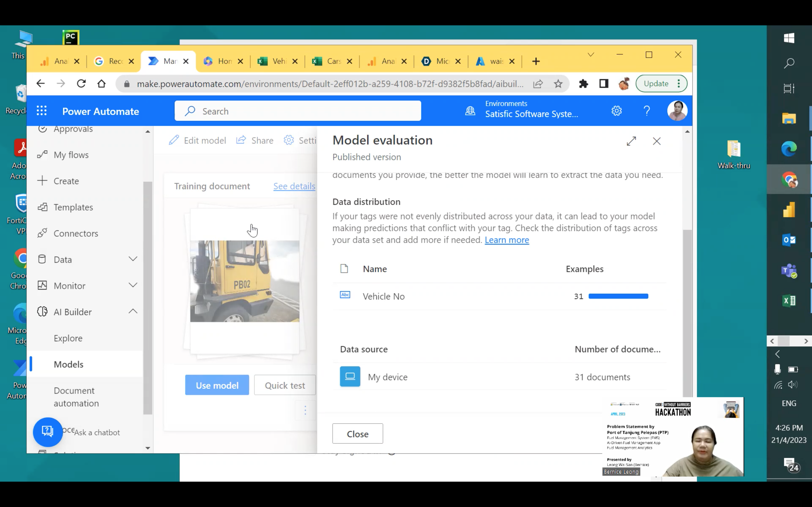
Task: Close the Model evaluation panel via Close button
Action: pos(357,433)
